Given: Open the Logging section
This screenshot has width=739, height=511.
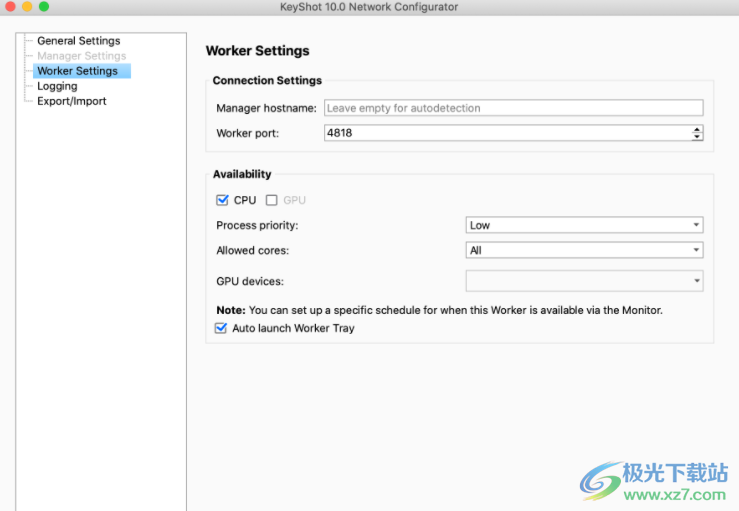Looking at the screenshot, I should [57, 86].
